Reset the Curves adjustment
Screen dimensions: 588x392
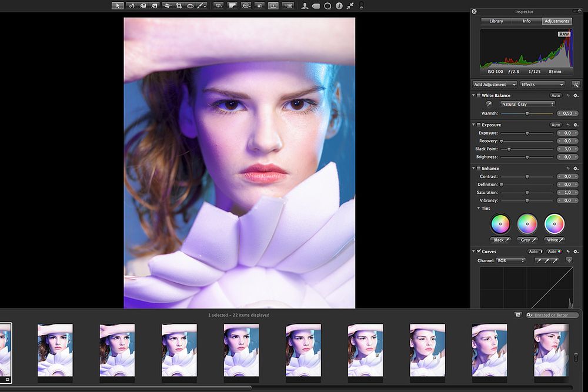click(x=568, y=252)
